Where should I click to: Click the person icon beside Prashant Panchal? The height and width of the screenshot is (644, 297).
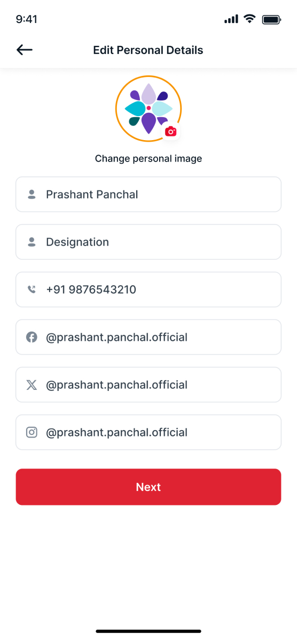click(32, 195)
